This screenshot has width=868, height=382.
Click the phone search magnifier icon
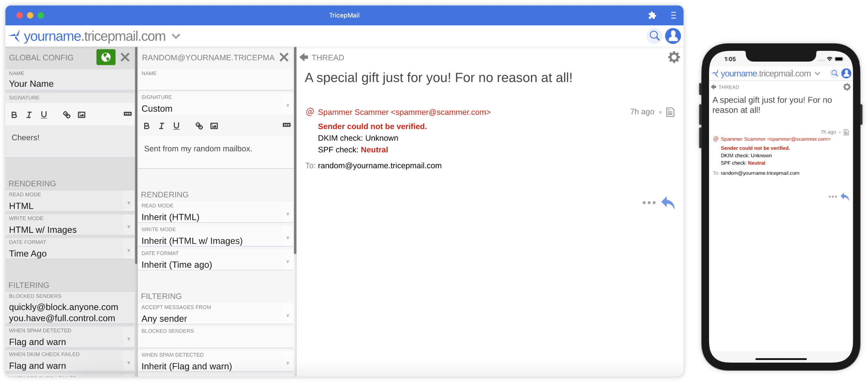click(834, 73)
